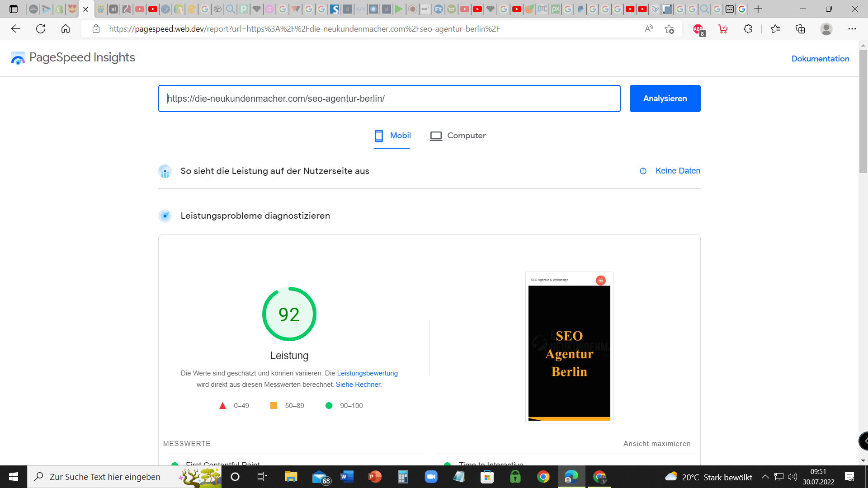Open the Extensions puzzle piece icon
The height and width of the screenshot is (488, 868).
(x=748, y=29)
